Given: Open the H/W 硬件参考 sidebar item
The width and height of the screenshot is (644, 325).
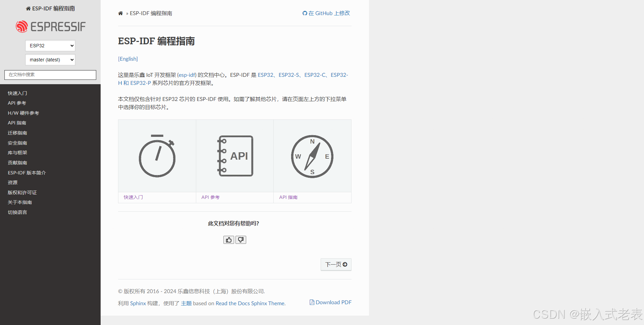Looking at the screenshot, I should [23, 113].
